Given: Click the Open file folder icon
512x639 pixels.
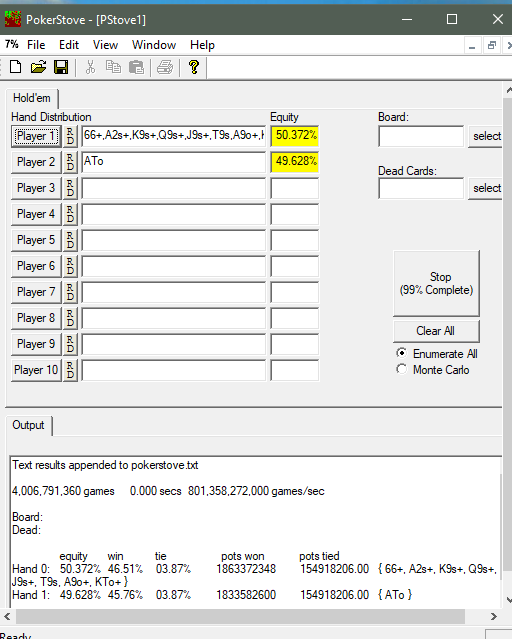Looking at the screenshot, I should point(38,66).
